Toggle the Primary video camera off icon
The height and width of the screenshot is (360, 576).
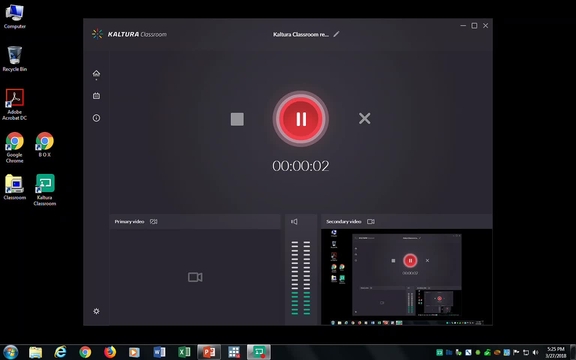[154, 222]
